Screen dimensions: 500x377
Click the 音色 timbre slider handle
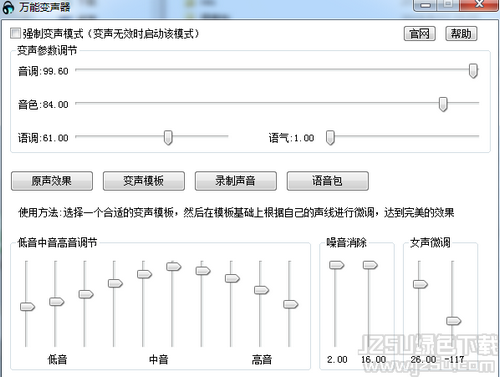pyautogui.click(x=443, y=104)
